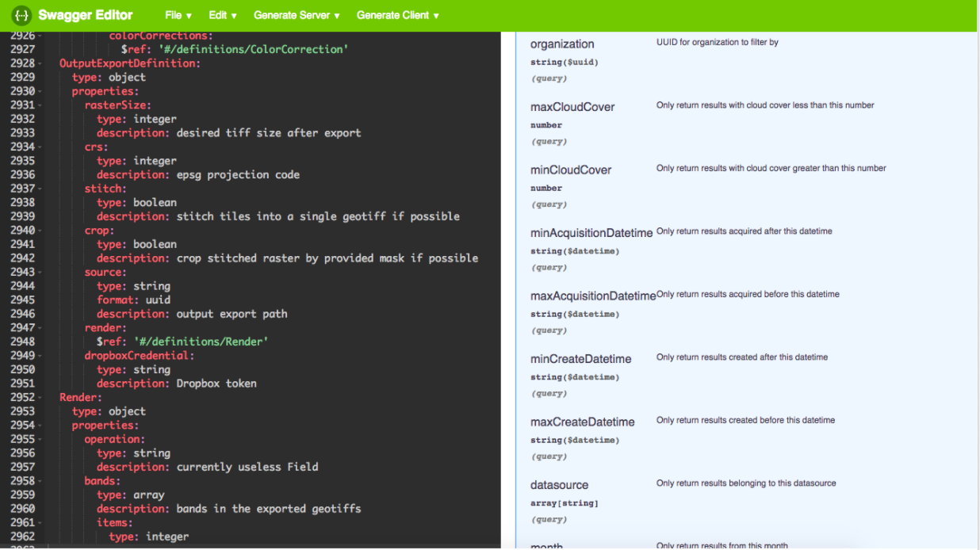Open the Edit menu
980x550 pixels.
pos(223,15)
